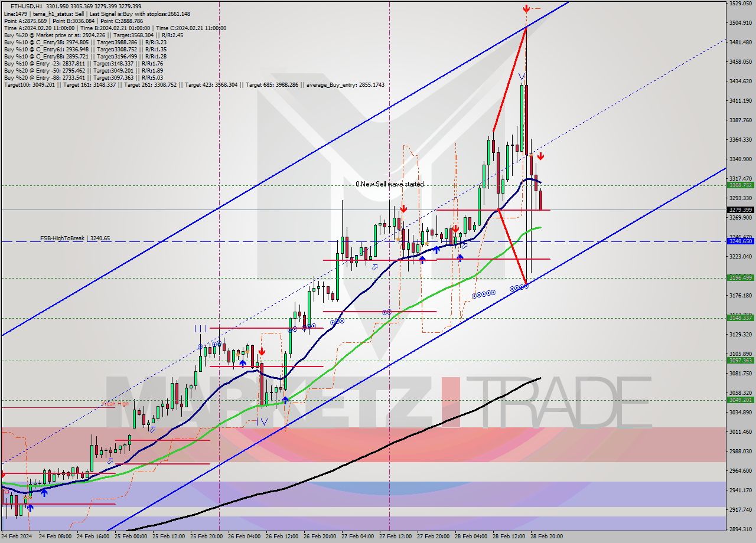Click the '26 Feb 04:00' time axis label
The height and width of the screenshot is (543, 756).
(244, 537)
